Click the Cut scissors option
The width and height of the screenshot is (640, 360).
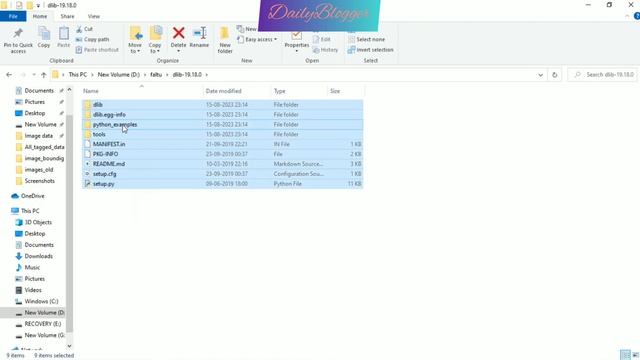click(x=84, y=29)
